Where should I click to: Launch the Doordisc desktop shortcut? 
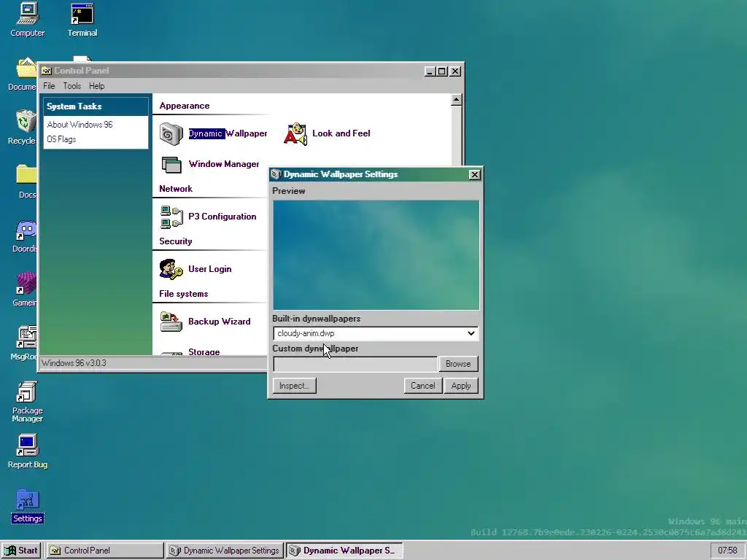pos(25,236)
